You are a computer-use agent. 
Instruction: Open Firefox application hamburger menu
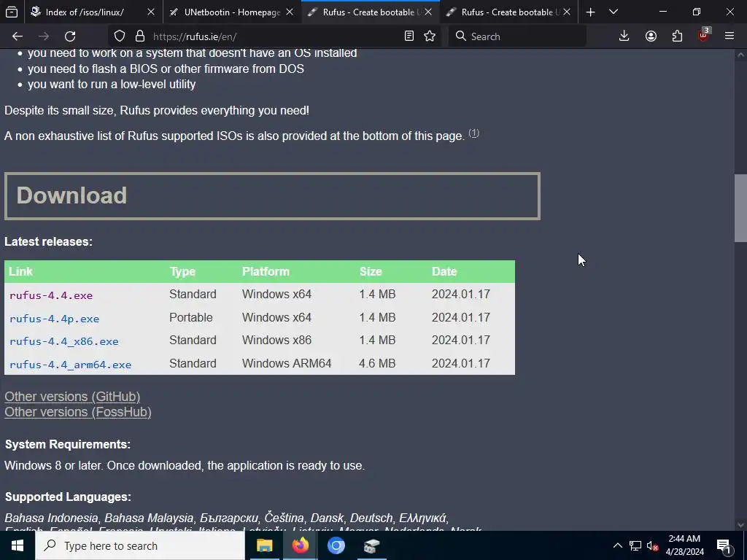(729, 36)
